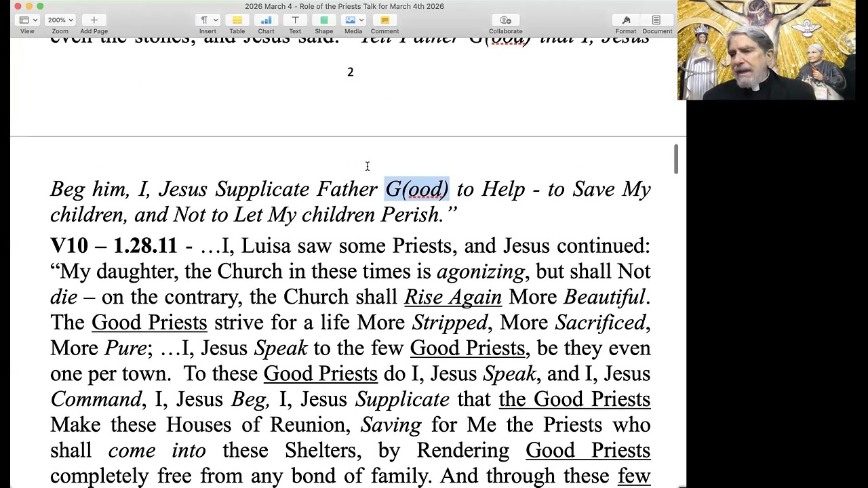Click the bold reference V10 – 1.28.11

tap(114, 245)
